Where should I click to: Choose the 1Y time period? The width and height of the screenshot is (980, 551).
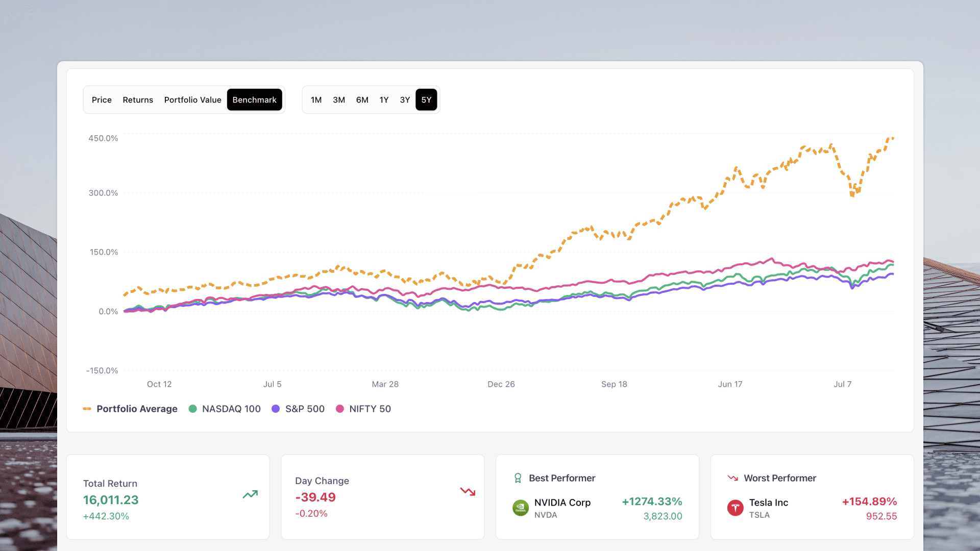pos(384,99)
